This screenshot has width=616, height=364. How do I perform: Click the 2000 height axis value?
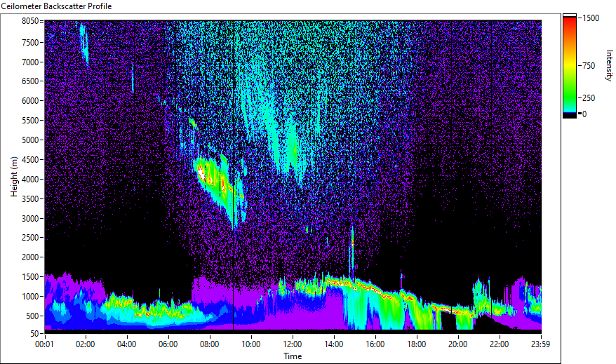30,257
